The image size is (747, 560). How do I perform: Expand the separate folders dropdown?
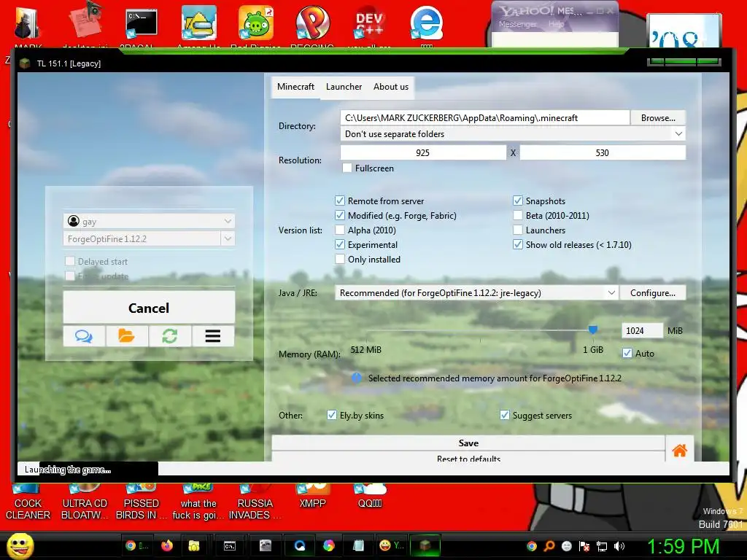point(513,134)
